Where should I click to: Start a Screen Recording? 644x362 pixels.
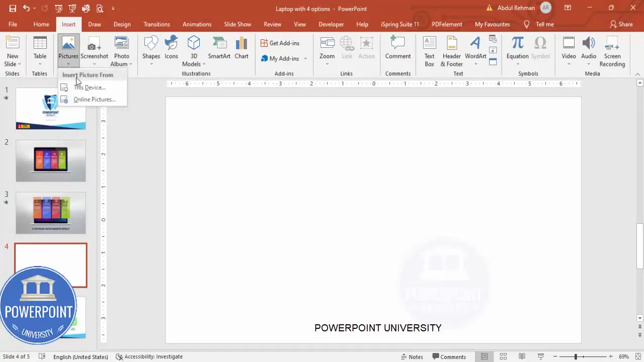pyautogui.click(x=612, y=51)
